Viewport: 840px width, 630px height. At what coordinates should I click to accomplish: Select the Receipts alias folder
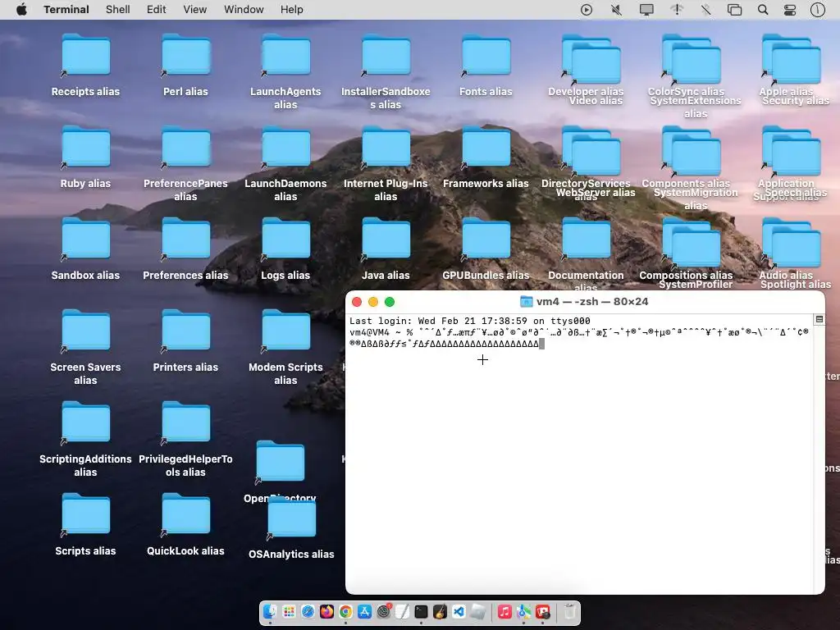pos(85,55)
